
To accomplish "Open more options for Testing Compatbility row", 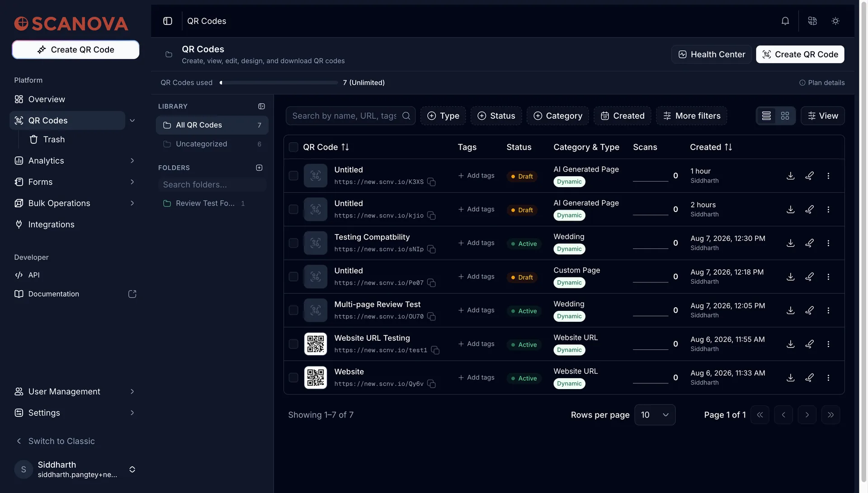I will tap(828, 243).
